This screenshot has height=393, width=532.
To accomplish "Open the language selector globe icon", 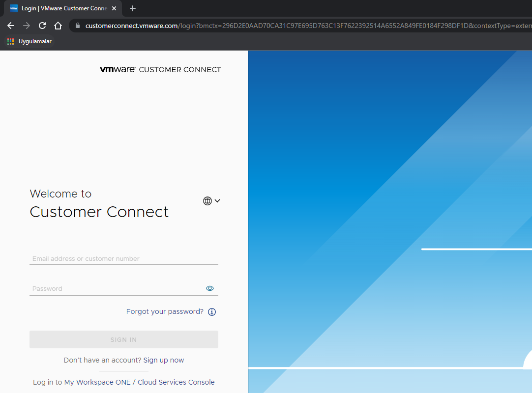I will [207, 201].
